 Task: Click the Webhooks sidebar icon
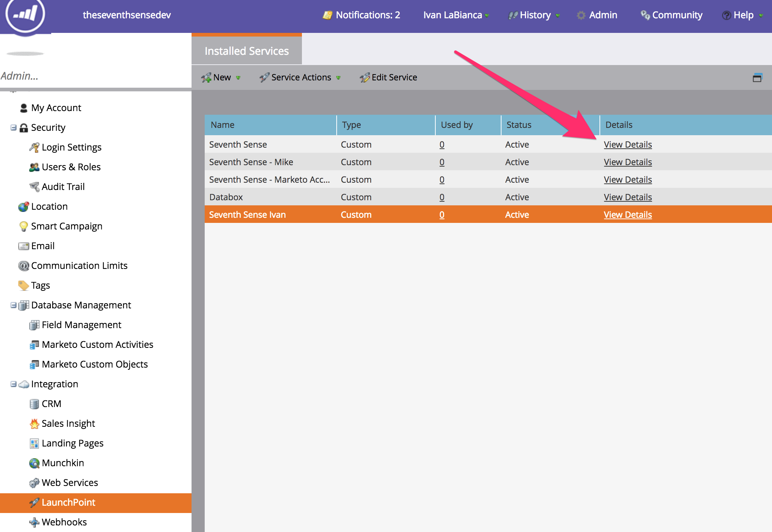click(34, 522)
